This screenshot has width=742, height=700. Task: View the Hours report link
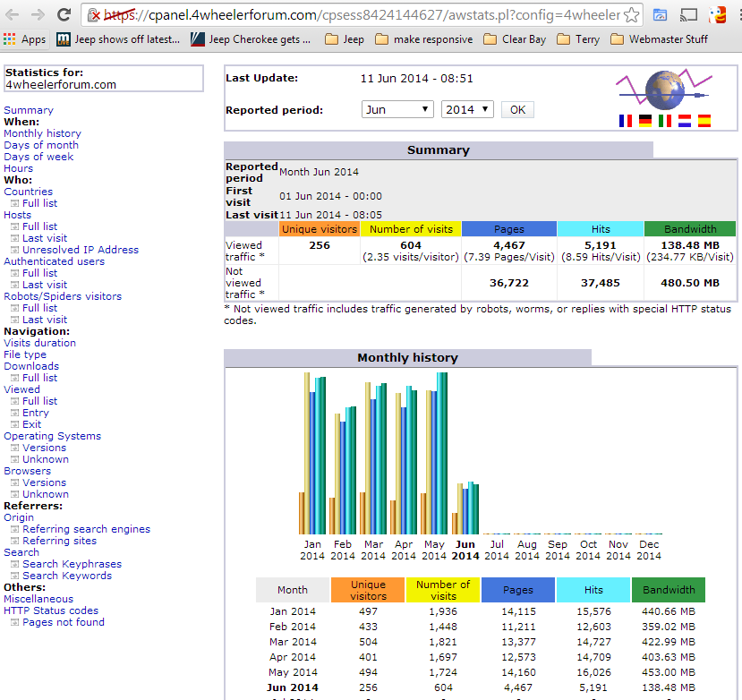pyautogui.click(x=19, y=168)
